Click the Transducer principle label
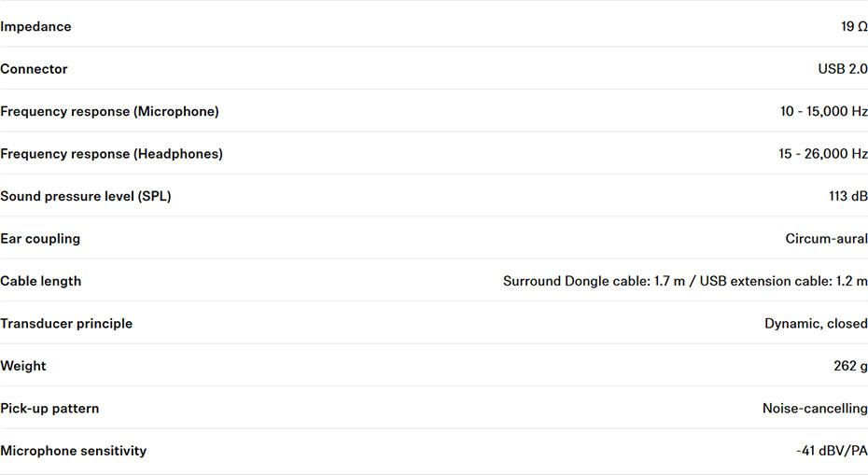The width and height of the screenshot is (868, 475). [x=66, y=324]
